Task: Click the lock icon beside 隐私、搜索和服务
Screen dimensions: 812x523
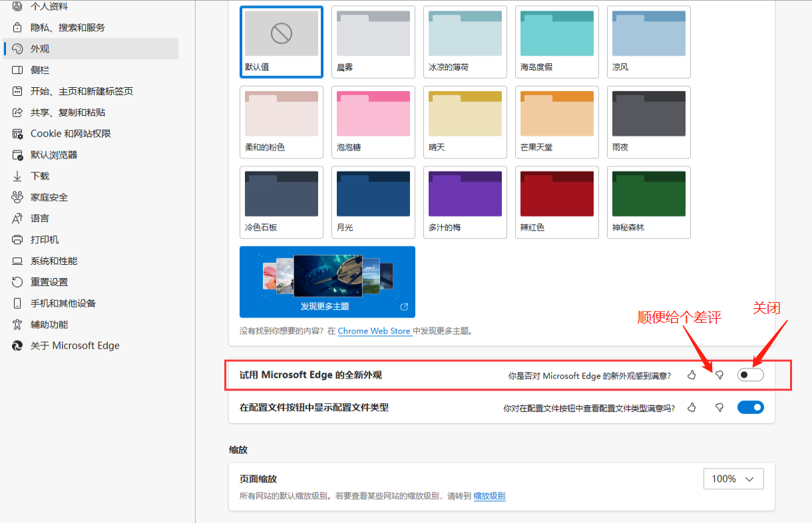Action: click(x=17, y=27)
